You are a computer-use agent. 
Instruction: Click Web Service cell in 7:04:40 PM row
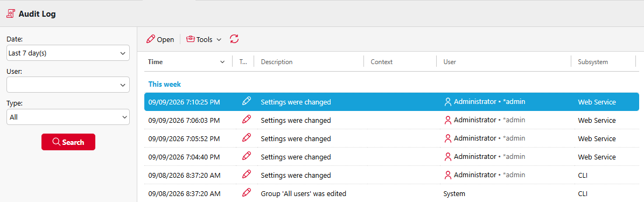click(x=597, y=157)
